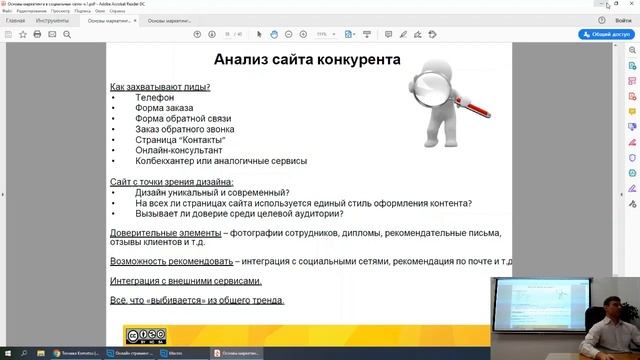This screenshot has width=640, height=360.
Task: Open Windows taskbar search icon
Action: point(24,353)
